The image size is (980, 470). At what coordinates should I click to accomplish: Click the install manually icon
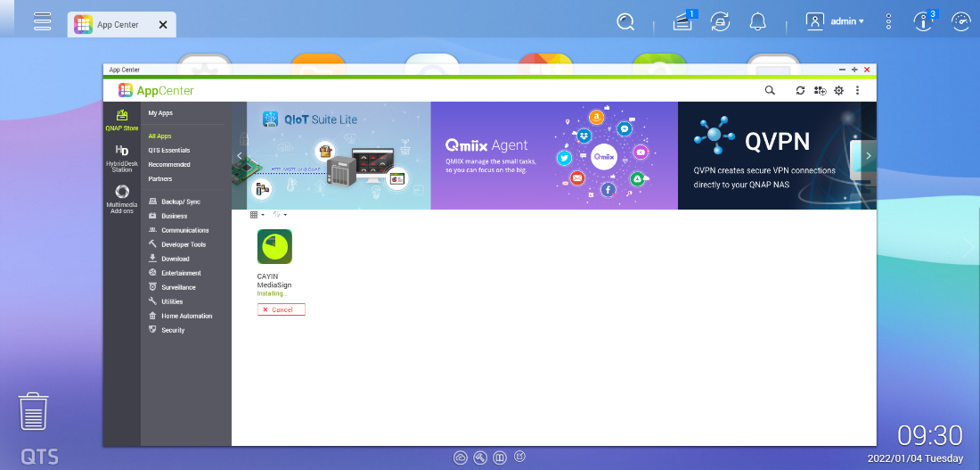point(820,90)
